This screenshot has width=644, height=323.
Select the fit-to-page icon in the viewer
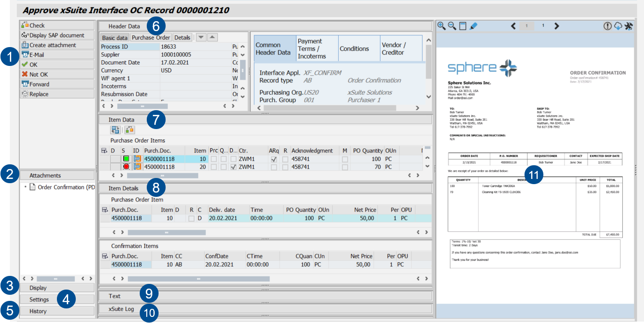click(462, 26)
